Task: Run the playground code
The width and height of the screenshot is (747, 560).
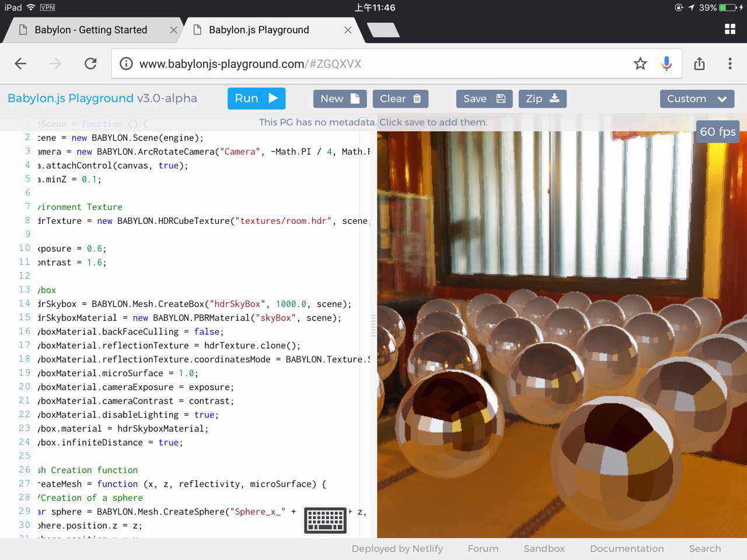Action: 256,99
